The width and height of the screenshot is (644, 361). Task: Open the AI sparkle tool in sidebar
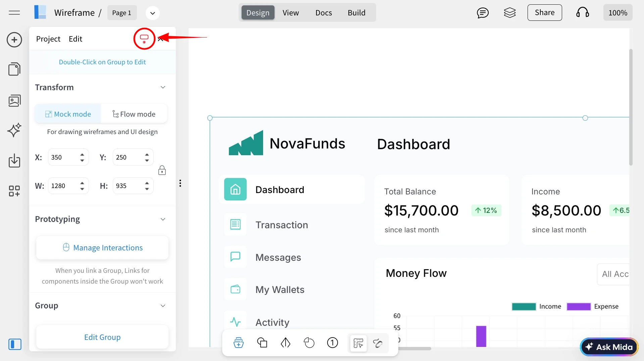click(x=14, y=130)
